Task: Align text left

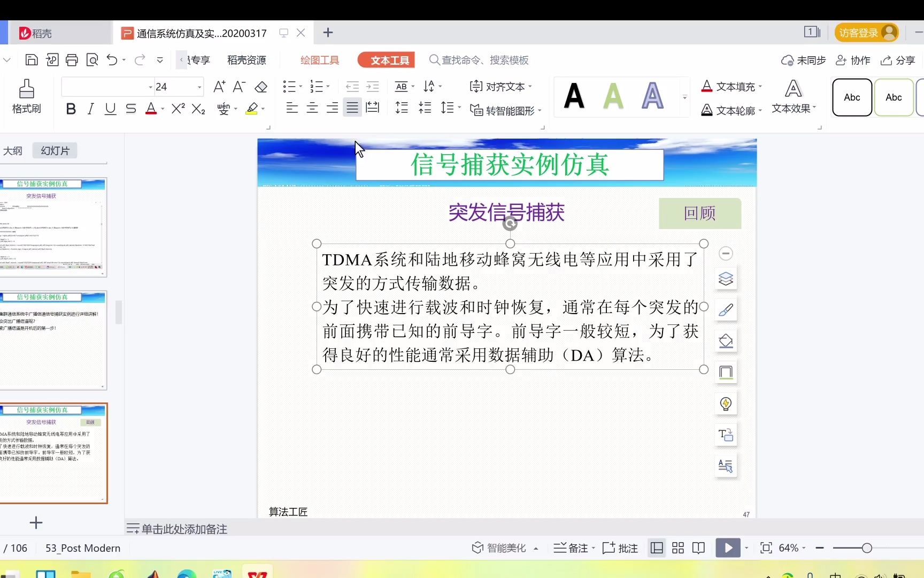Action: (292, 108)
